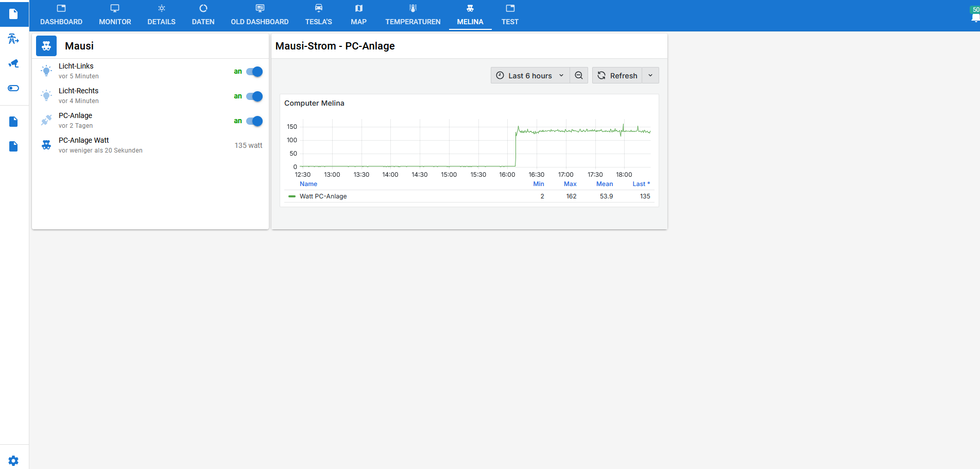Sort legend by Last column header
This screenshot has width=980, height=469.
[641, 184]
